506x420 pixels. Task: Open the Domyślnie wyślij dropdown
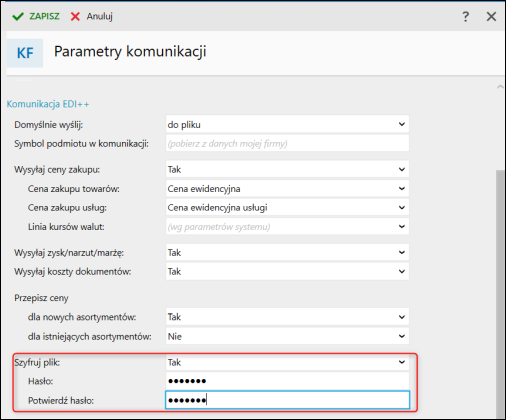(x=287, y=124)
